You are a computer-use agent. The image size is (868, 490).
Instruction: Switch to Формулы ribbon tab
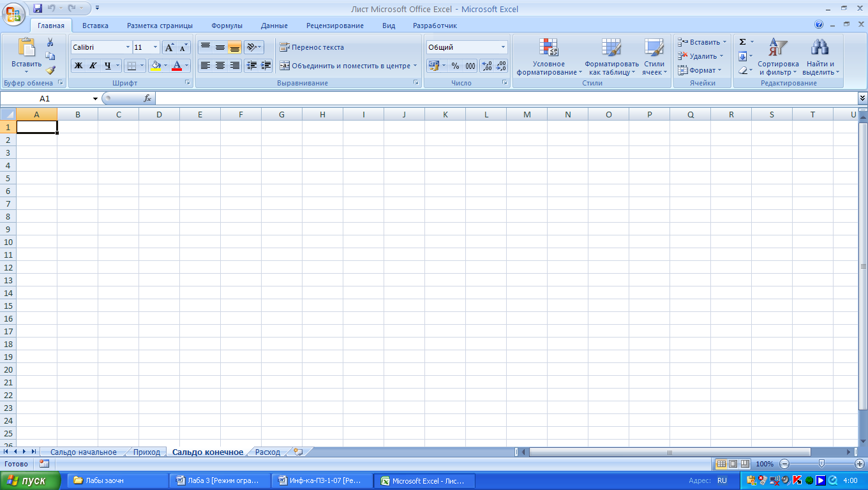coord(227,26)
